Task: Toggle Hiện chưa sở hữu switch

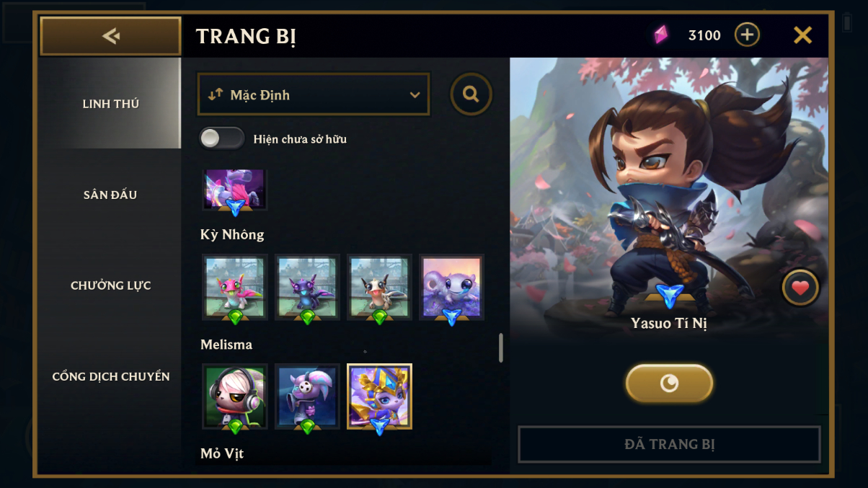Action: click(222, 138)
